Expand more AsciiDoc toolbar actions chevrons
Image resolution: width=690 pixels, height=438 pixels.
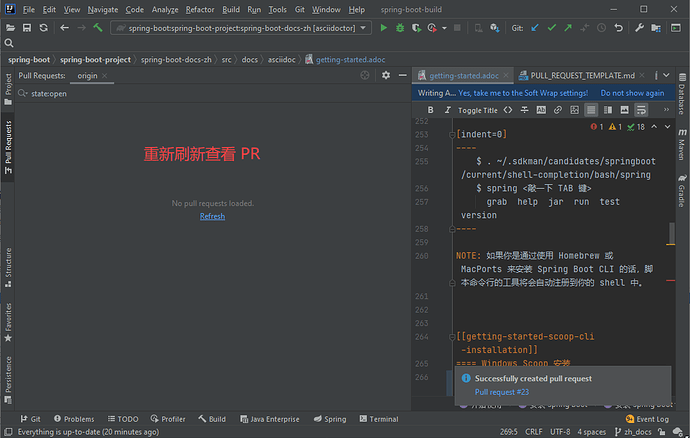pyautogui.click(x=666, y=110)
